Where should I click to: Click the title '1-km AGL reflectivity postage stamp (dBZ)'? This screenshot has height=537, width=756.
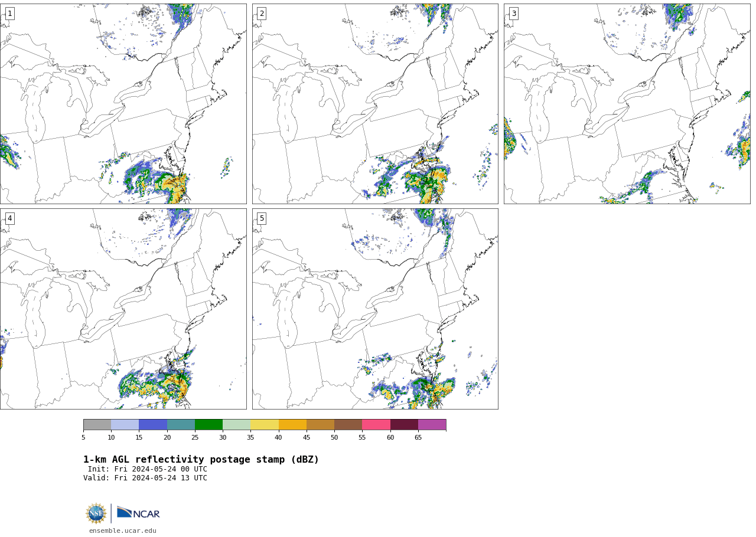[x=201, y=460]
